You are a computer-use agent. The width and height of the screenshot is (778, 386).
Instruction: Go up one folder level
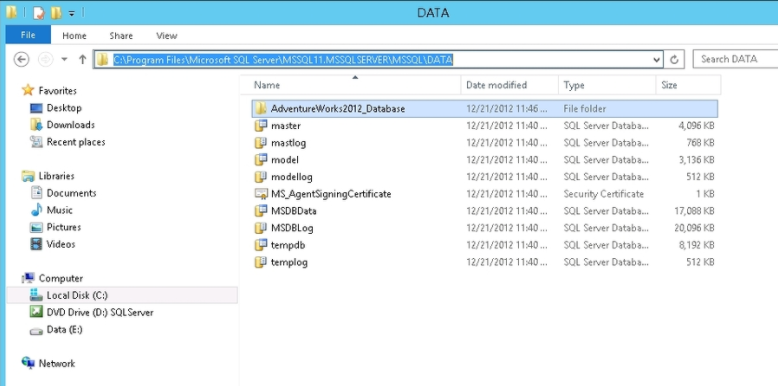click(82, 60)
